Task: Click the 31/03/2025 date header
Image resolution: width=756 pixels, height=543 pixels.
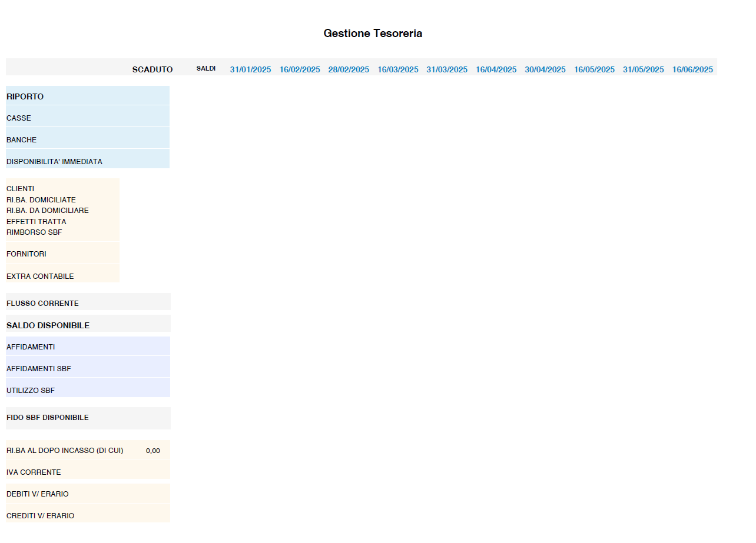Action: coord(447,69)
